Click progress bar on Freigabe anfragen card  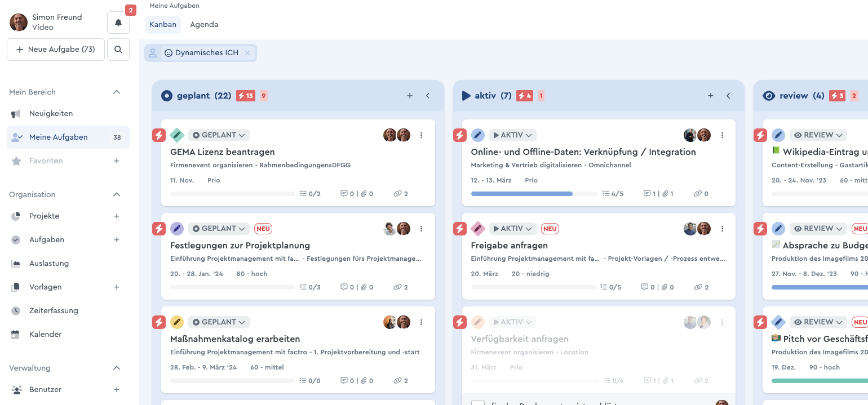pyautogui.click(x=533, y=287)
